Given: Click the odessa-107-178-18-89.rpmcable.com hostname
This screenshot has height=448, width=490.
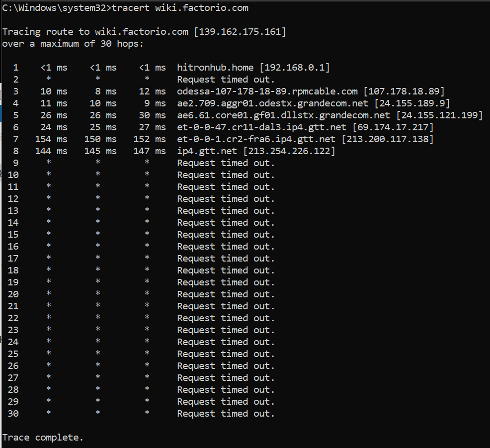Looking at the screenshot, I should pos(267,91).
